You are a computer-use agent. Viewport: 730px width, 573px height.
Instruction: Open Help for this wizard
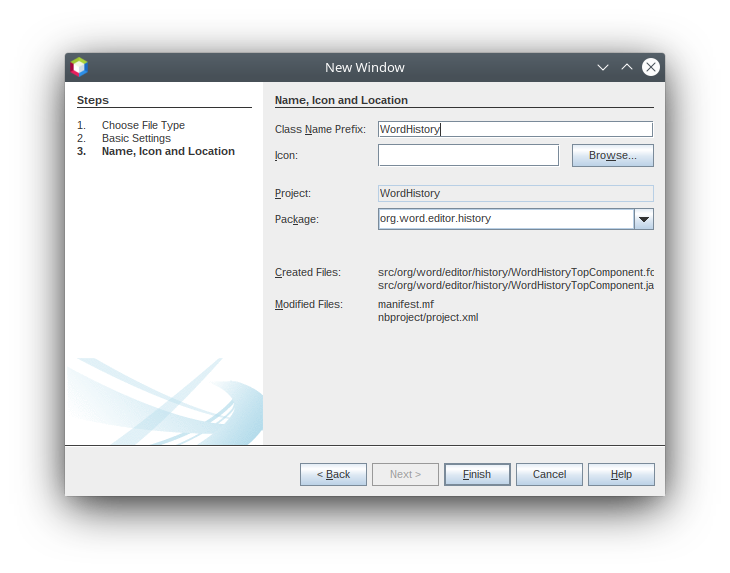[621, 474]
